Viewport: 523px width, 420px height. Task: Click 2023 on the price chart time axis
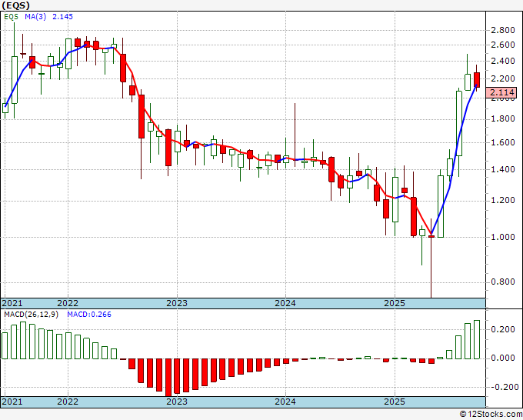(177, 303)
